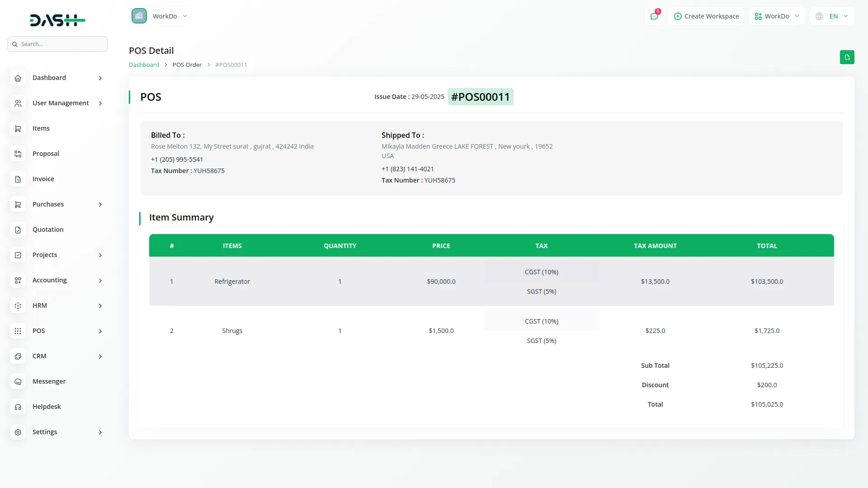Viewport: 868px width, 488px height.
Task: Click the Items cart icon in sidebar
Action: tap(18, 129)
